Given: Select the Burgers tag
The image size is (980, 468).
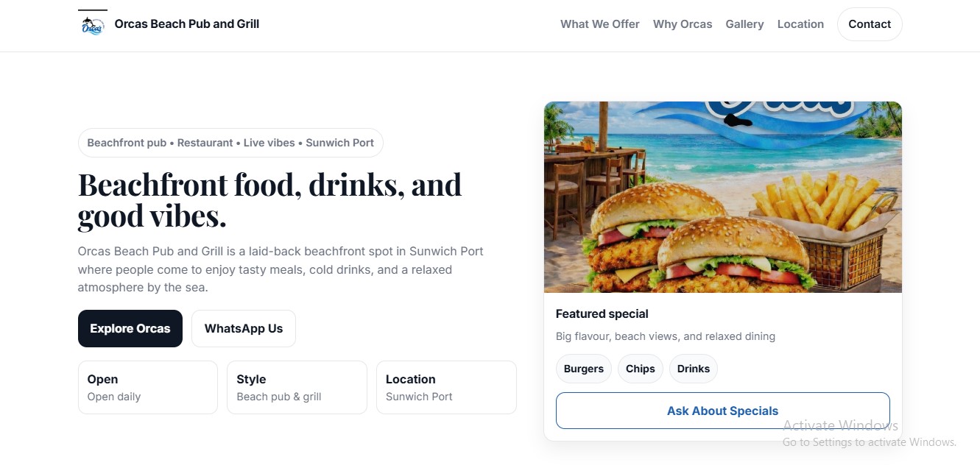Looking at the screenshot, I should pyautogui.click(x=583, y=368).
